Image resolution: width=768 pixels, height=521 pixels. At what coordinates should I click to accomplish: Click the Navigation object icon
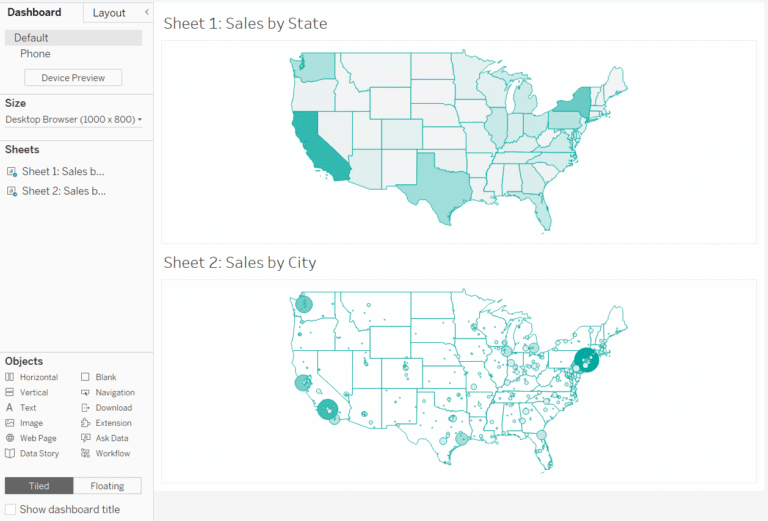coord(86,393)
